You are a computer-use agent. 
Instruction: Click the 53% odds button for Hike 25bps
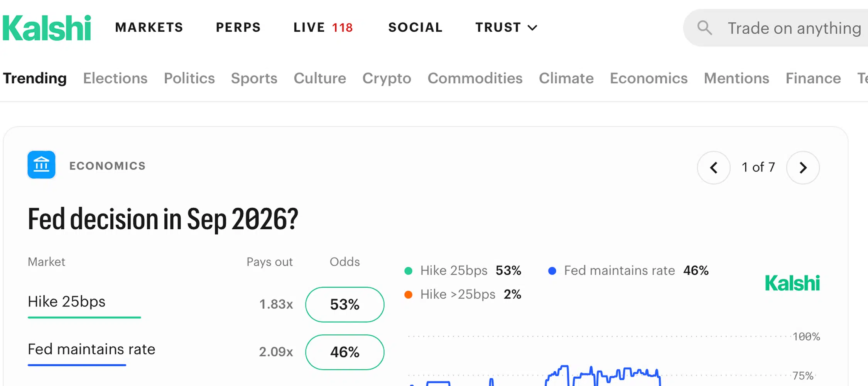(345, 305)
